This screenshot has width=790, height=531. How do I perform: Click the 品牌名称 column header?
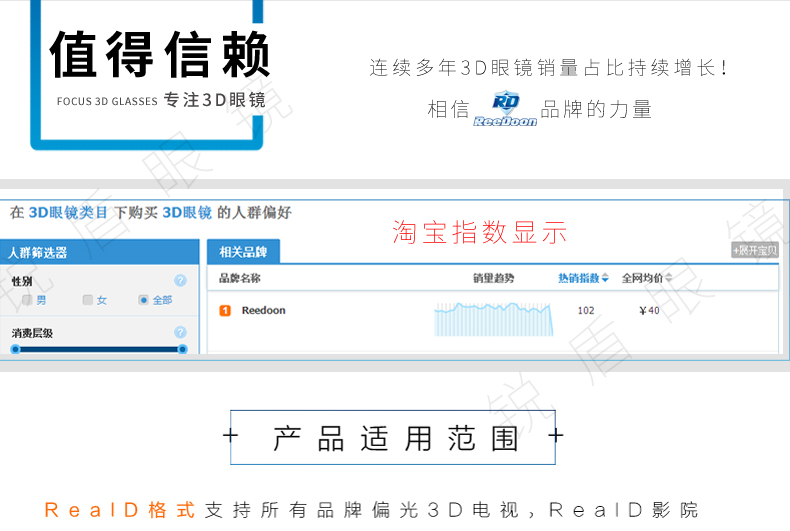pyautogui.click(x=240, y=278)
